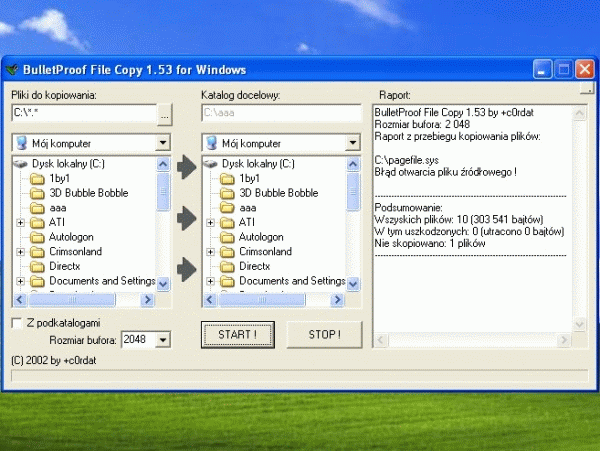This screenshot has height=451, width=600.
Task: Click Directx folder icon in source tree
Action: tap(37, 266)
